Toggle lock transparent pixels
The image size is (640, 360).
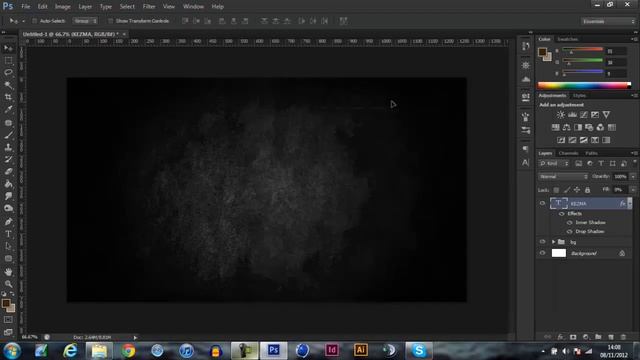point(556,190)
